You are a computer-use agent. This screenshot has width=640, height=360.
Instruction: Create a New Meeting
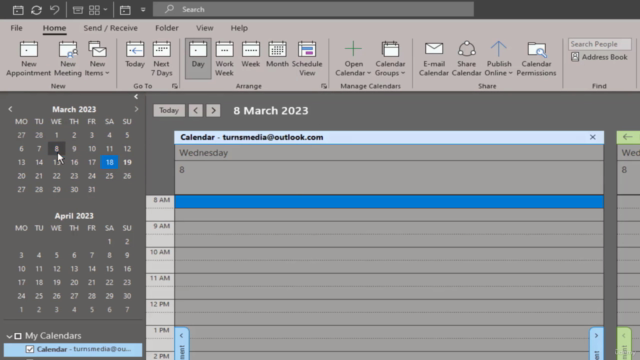click(68, 59)
